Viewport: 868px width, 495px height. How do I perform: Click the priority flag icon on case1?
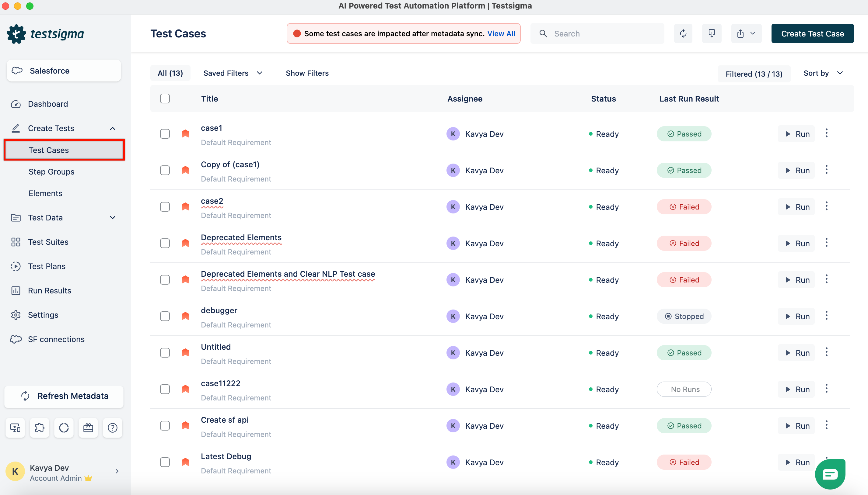pos(185,133)
